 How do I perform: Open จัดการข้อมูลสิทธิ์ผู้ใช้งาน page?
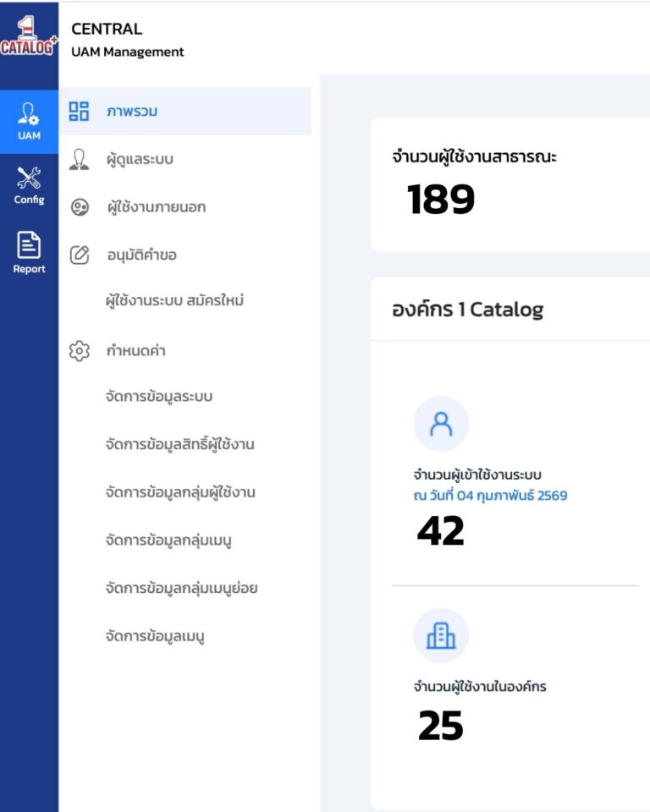click(180, 445)
